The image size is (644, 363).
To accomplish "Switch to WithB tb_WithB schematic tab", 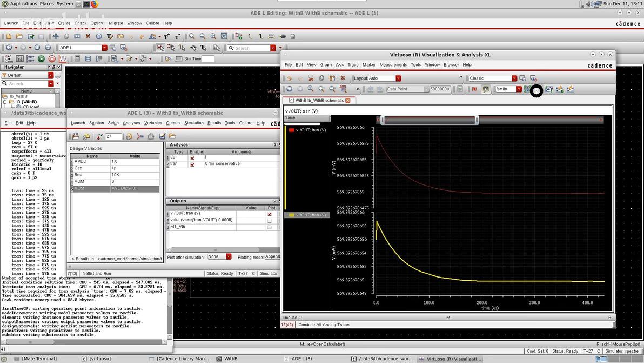I will tap(319, 100).
